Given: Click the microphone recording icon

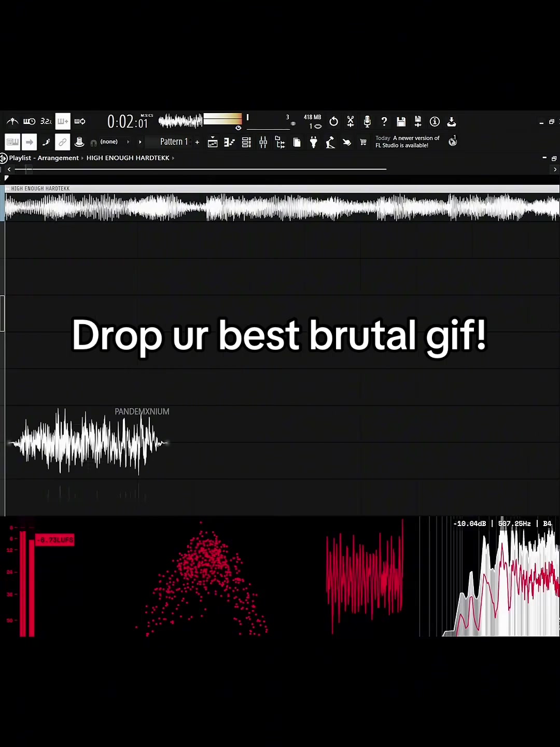Looking at the screenshot, I should (x=367, y=121).
